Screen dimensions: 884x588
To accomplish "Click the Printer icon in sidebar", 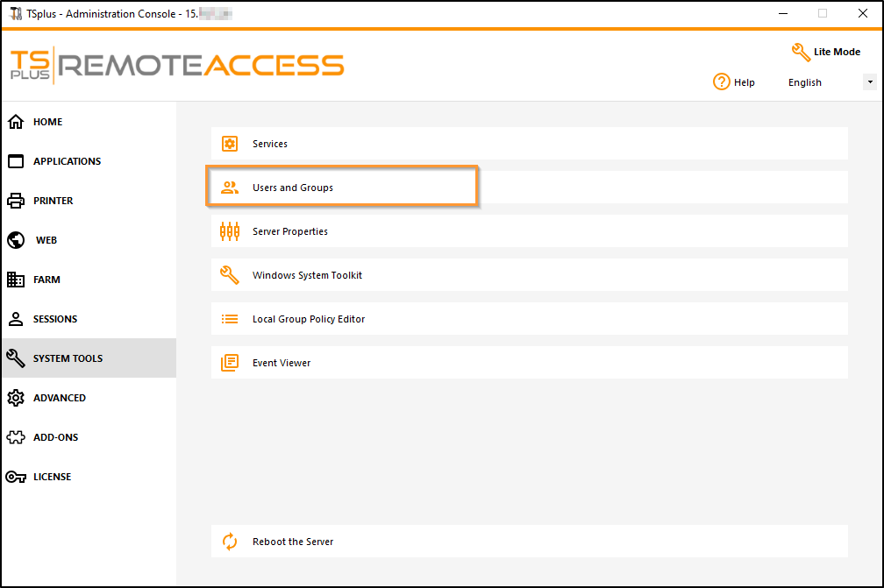I will [x=18, y=200].
